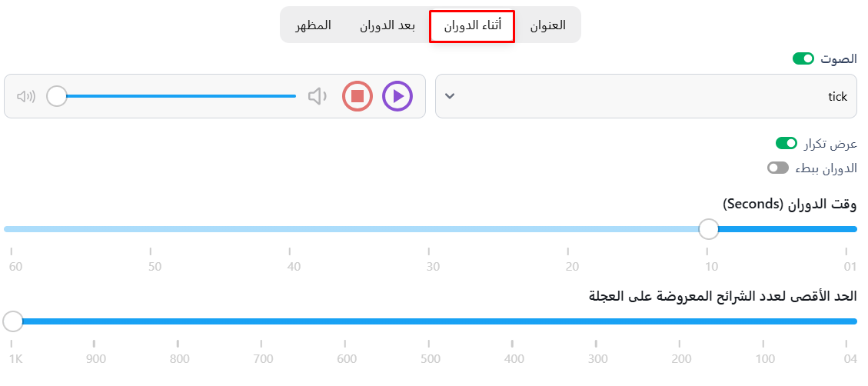Viewport: 868px width, 386px height.
Task: Click the spin time slider handle
Action: pos(708,229)
